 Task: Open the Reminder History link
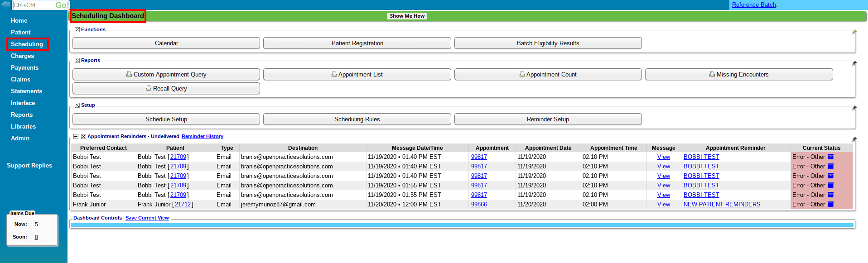click(203, 137)
